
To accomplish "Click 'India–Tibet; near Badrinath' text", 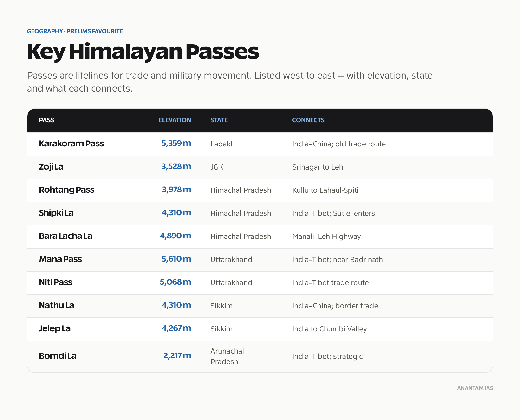I will [x=337, y=260].
